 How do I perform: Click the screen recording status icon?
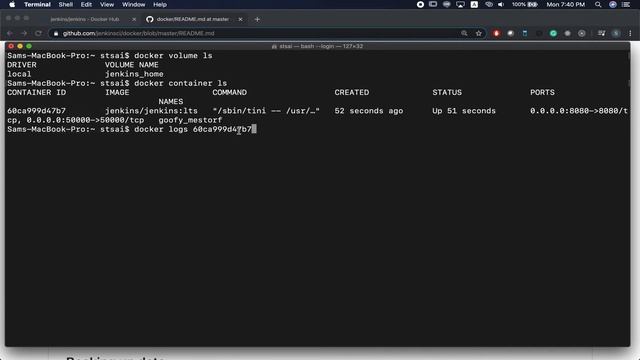click(x=420, y=4)
